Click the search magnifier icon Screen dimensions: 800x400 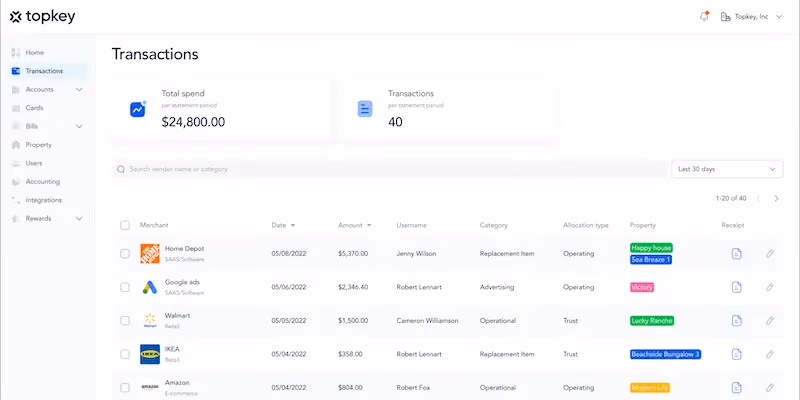pos(121,169)
